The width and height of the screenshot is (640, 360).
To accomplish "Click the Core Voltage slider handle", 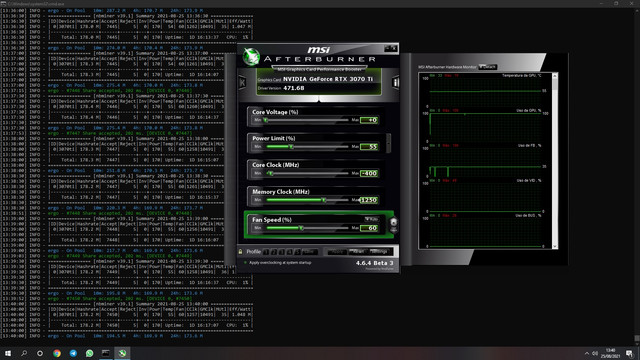I will coord(266,120).
